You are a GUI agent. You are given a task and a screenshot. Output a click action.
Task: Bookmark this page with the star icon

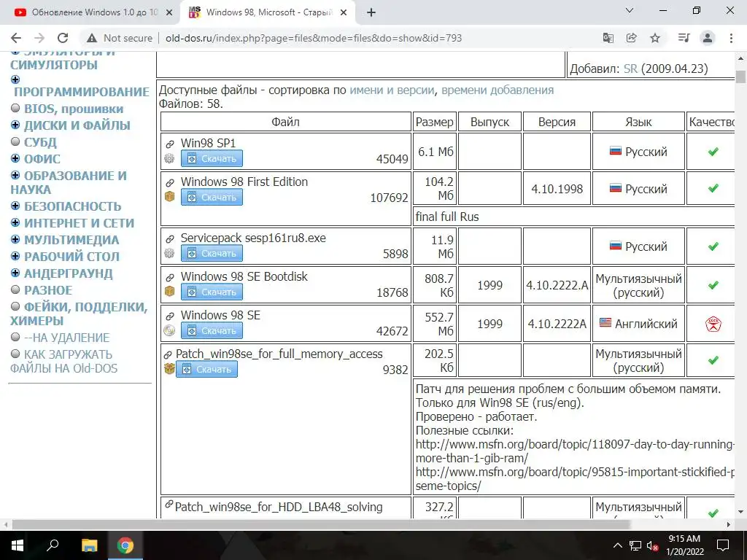point(655,38)
